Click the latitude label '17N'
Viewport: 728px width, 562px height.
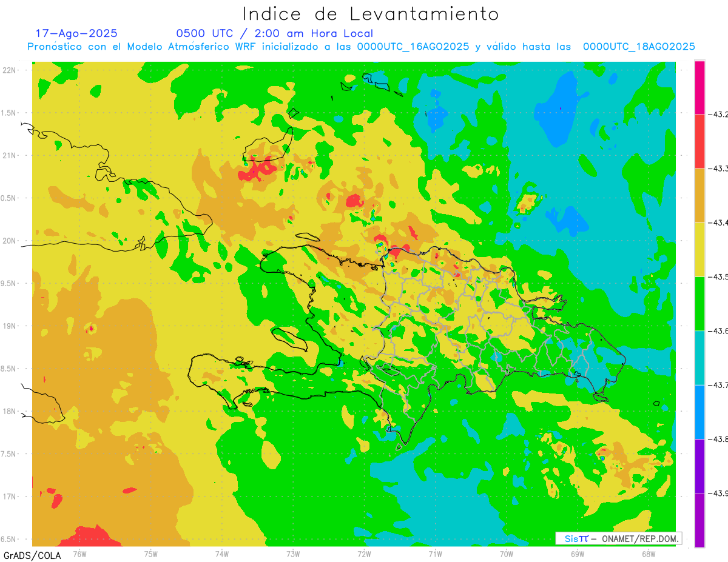[9, 497]
